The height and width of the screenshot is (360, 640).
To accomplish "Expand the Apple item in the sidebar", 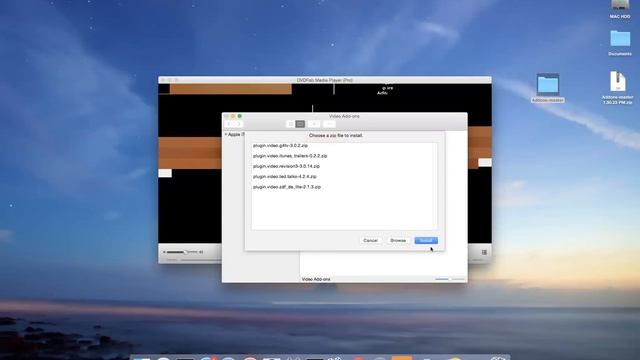I will coord(226,134).
